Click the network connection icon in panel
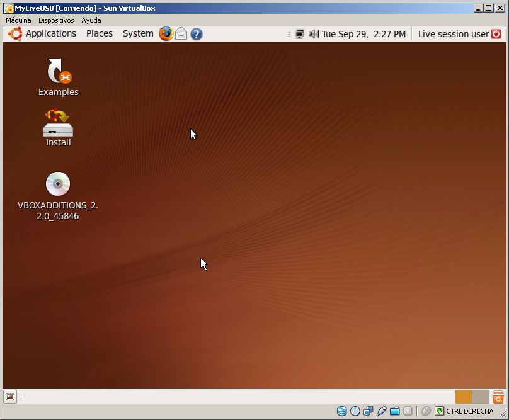509x420 pixels. 300,34
